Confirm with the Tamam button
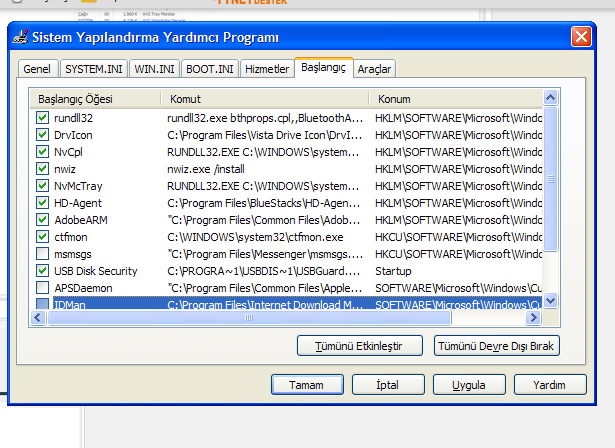The width and height of the screenshot is (615, 448). [307, 385]
